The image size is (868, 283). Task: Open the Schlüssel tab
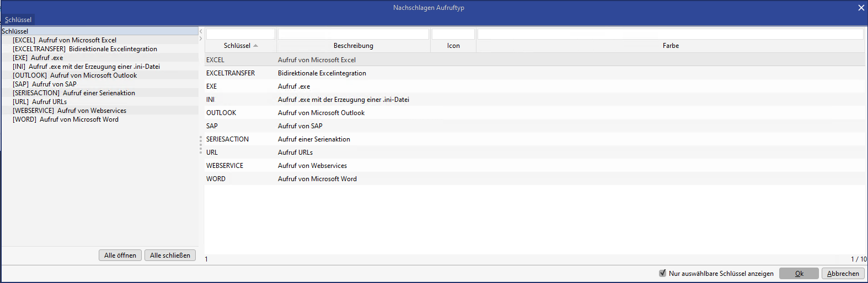(18, 20)
